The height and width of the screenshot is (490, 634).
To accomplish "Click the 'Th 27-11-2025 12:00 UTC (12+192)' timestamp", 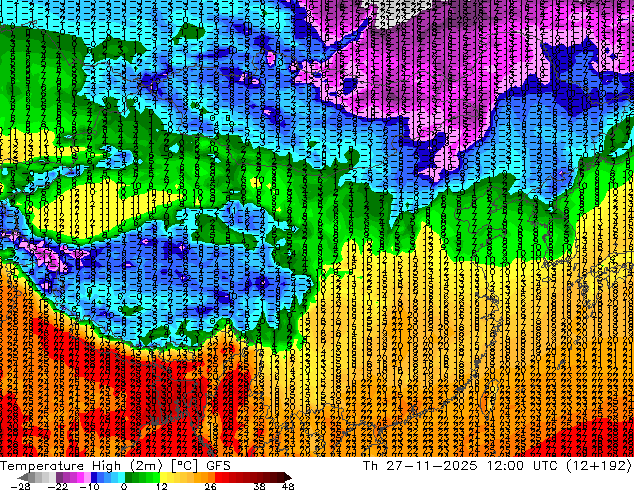I will point(497,465).
